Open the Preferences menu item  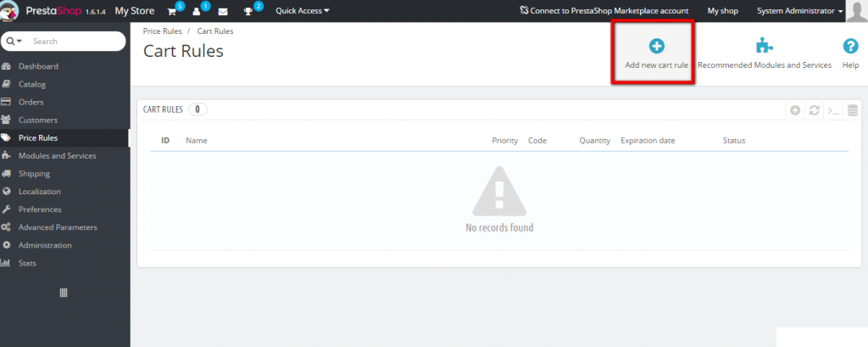coord(40,210)
